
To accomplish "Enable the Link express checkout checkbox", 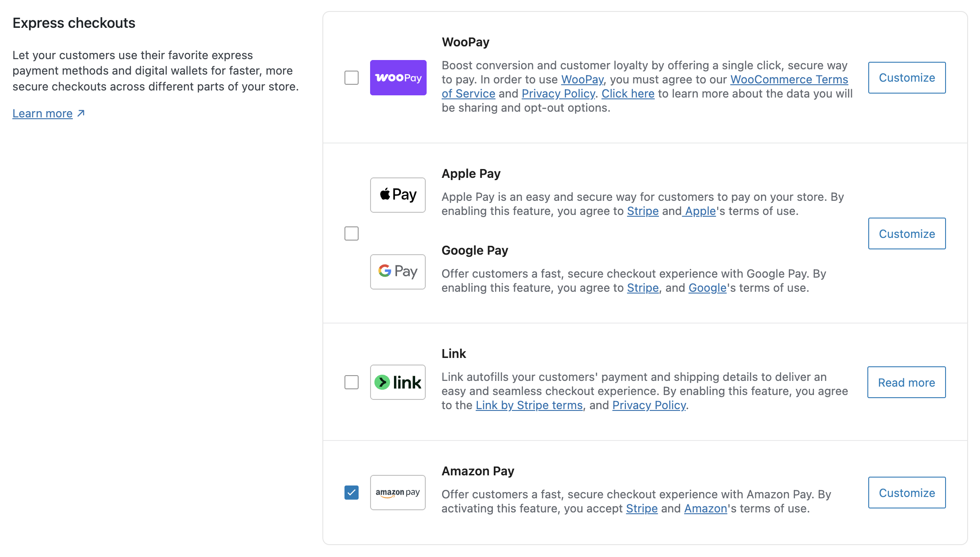I will point(352,382).
